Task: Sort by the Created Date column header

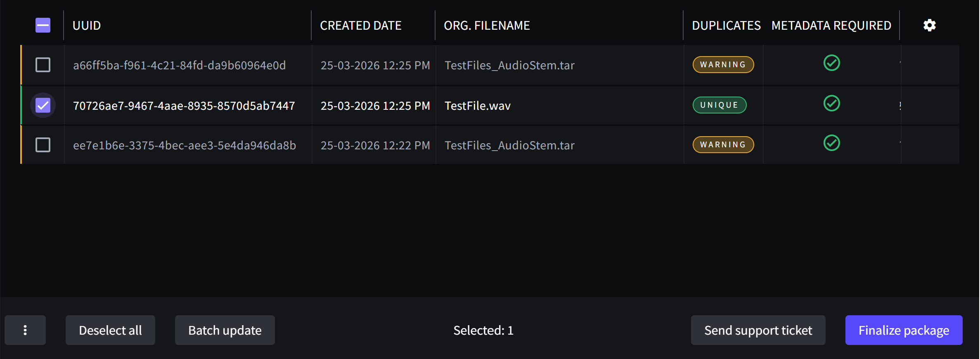Action: 360,26
